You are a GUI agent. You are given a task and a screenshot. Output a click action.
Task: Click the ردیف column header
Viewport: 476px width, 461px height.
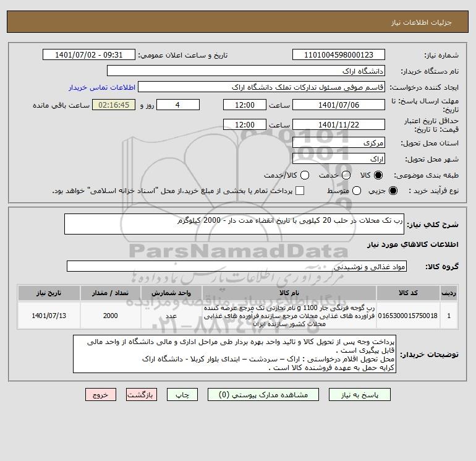[x=449, y=293]
